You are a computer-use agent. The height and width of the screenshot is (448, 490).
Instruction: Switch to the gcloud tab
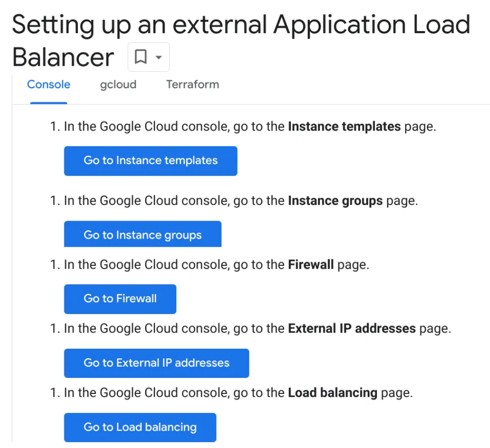[118, 84]
